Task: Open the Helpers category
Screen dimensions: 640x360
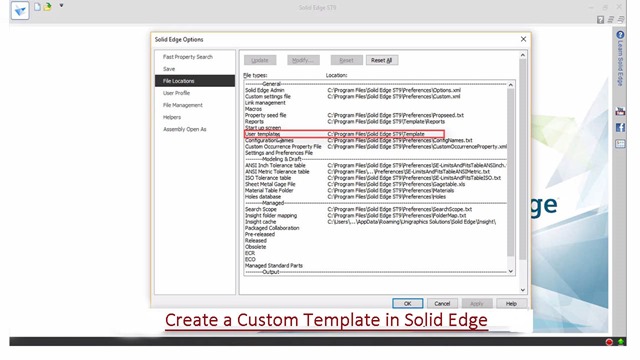Action: tap(195, 117)
